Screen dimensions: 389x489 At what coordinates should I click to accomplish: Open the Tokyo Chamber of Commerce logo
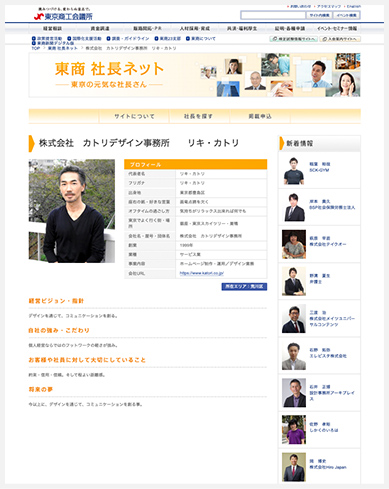click(63, 15)
